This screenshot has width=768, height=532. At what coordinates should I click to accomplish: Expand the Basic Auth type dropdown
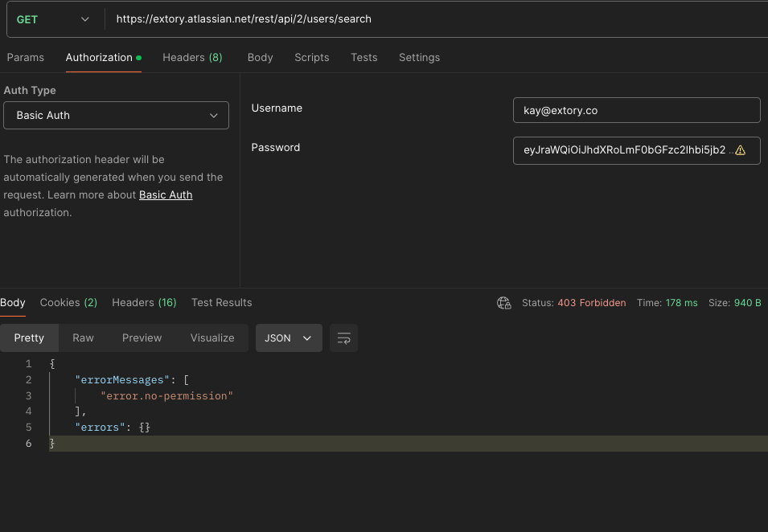coord(116,116)
